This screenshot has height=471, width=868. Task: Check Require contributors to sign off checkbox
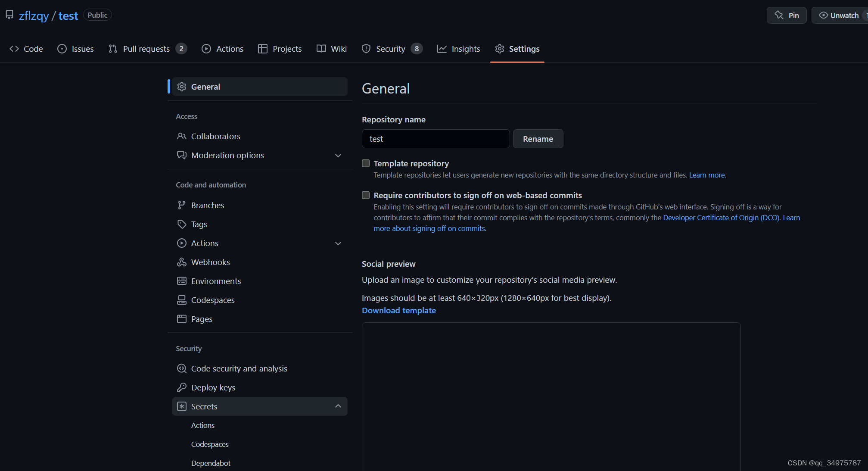(x=366, y=195)
